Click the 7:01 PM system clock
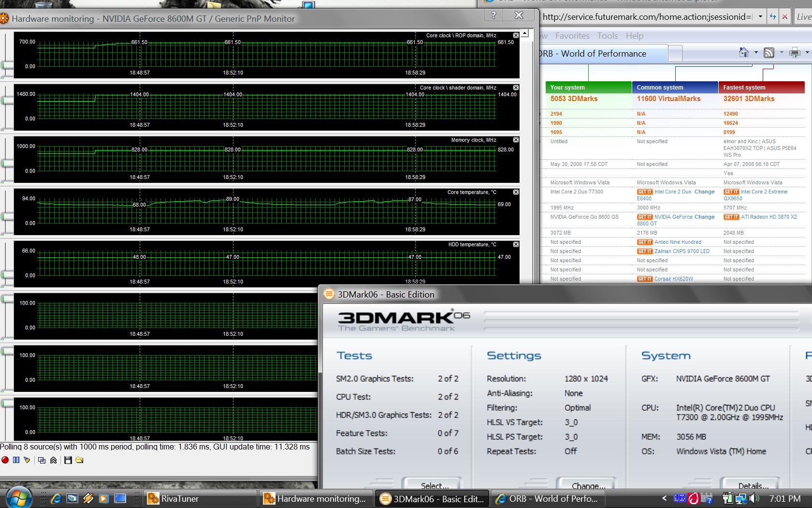The image size is (812, 508). point(785,498)
